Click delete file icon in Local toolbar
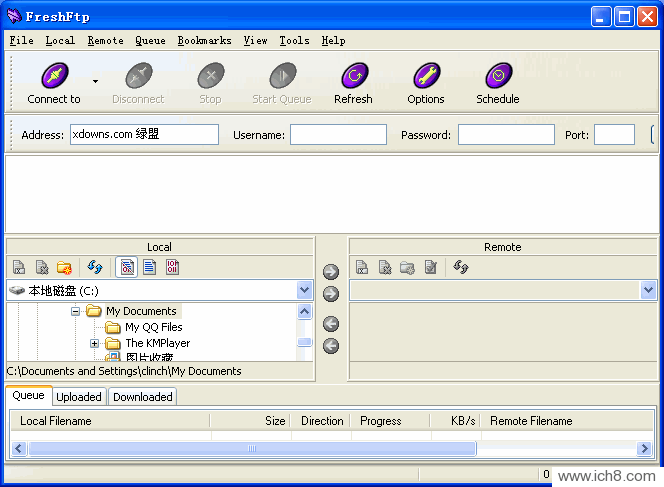The height and width of the screenshot is (487, 664). [42, 267]
